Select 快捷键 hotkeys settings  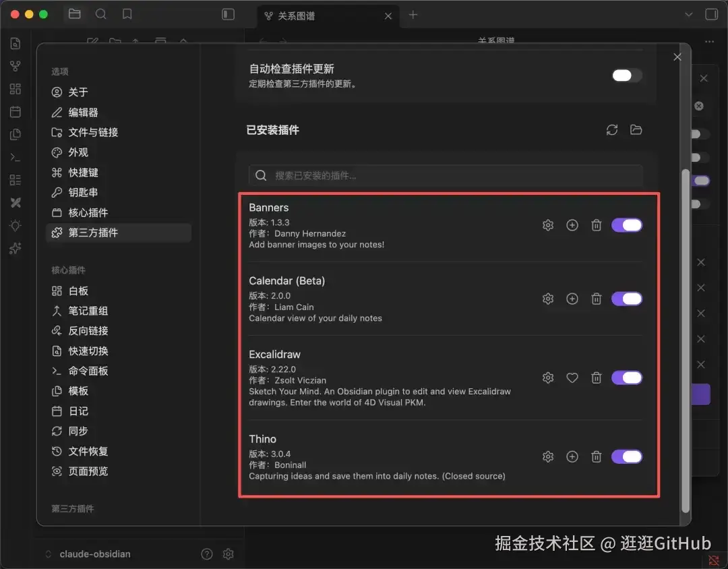tap(119, 173)
